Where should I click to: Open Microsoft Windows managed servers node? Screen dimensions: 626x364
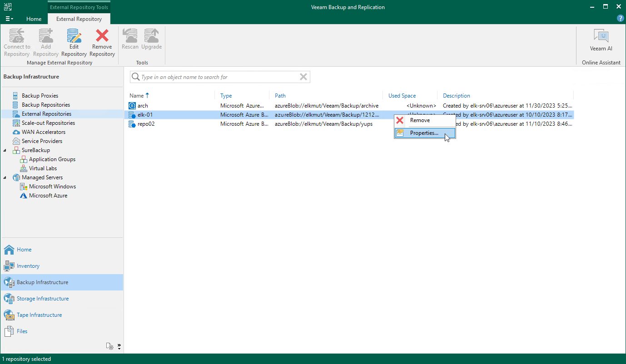pos(52,187)
